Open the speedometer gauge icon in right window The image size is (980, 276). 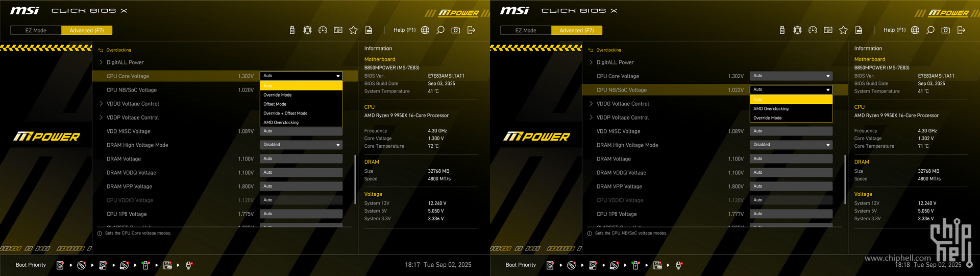(813, 30)
